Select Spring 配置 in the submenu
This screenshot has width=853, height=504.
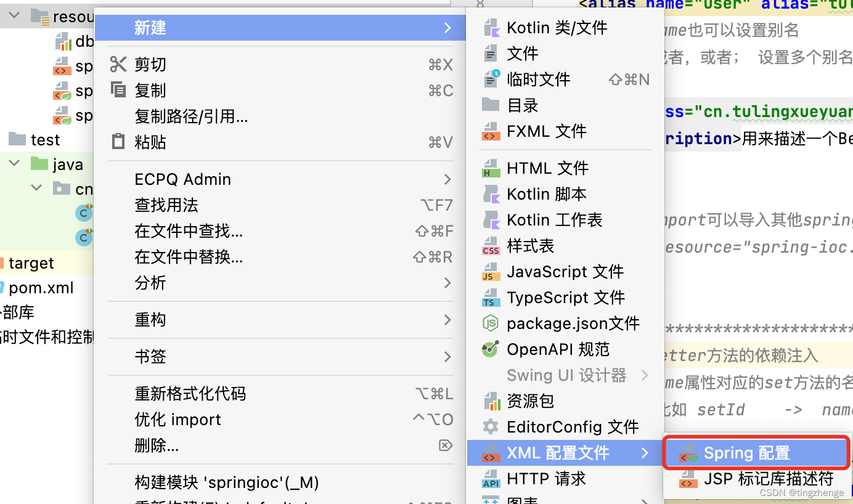pyautogui.click(x=757, y=453)
